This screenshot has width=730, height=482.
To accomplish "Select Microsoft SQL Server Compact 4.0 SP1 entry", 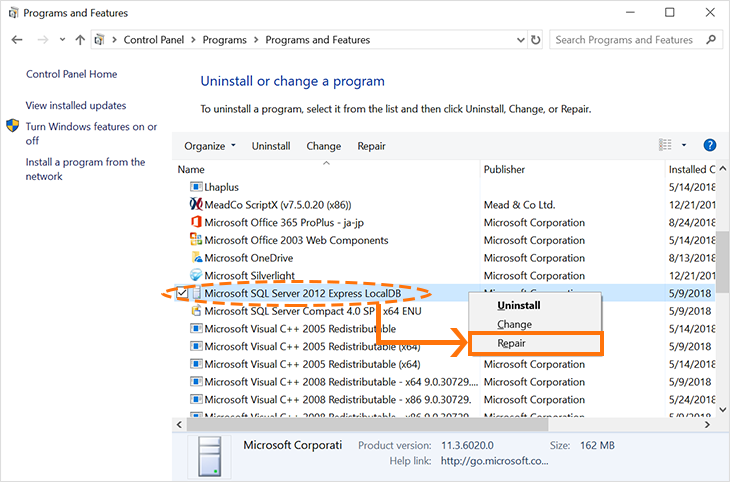I will tap(313, 311).
